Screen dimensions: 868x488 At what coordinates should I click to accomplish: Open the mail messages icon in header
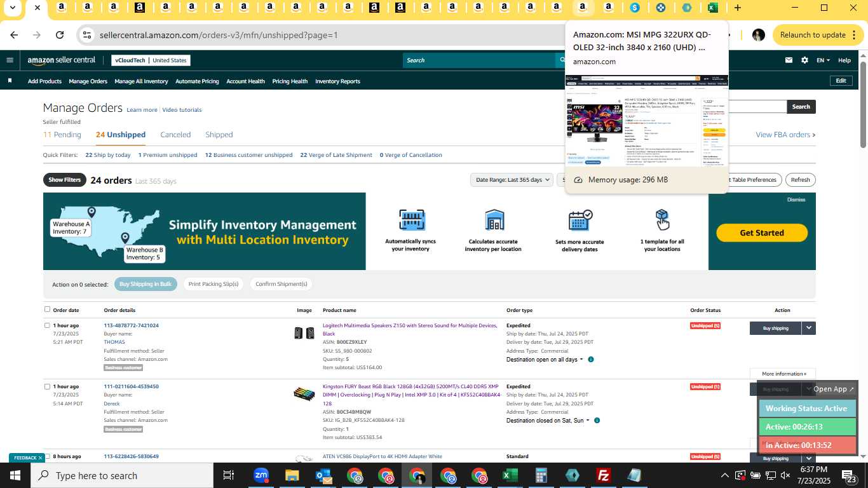click(x=789, y=60)
